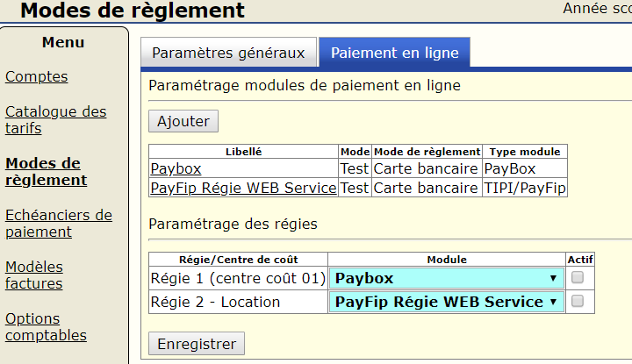
Task: Expand the module dropdown for Régie 1
Action: pos(447,279)
